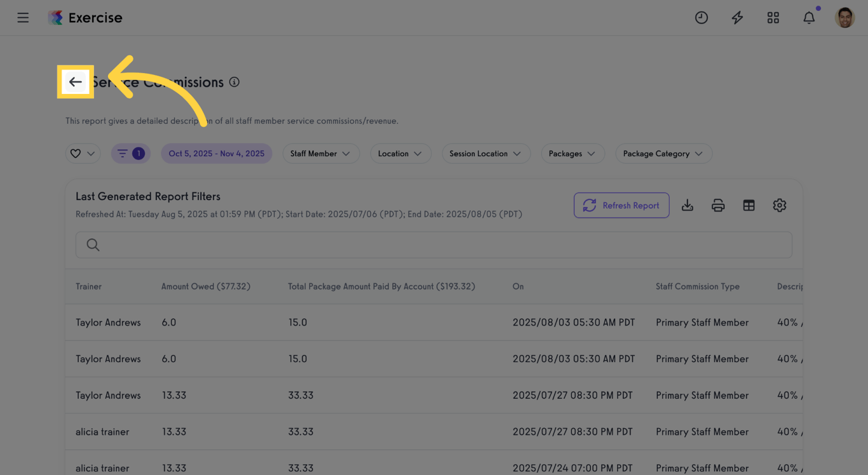868x475 pixels.
Task: Open the table view options
Action: 749,205
